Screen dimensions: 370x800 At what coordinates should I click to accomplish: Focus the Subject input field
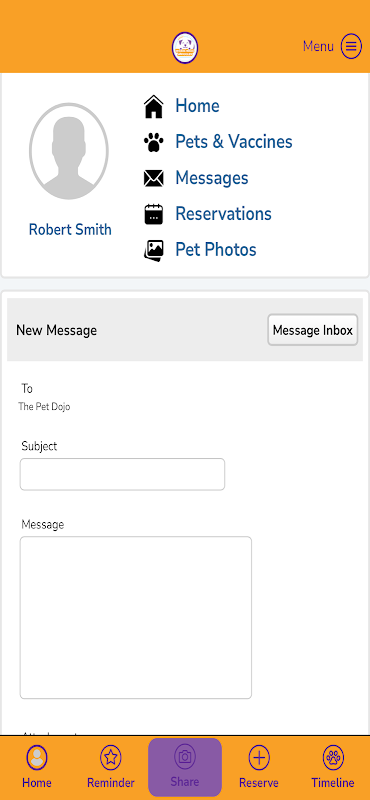click(x=122, y=474)
